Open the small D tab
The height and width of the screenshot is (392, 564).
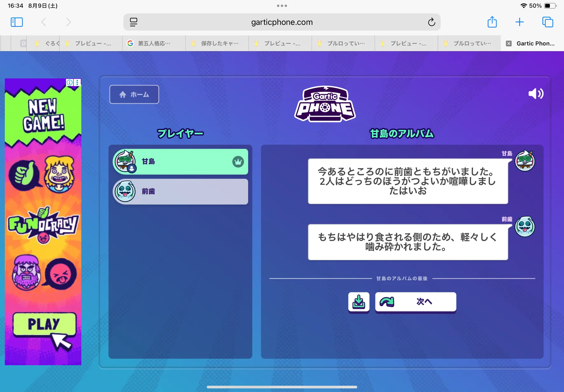[23, 43]
